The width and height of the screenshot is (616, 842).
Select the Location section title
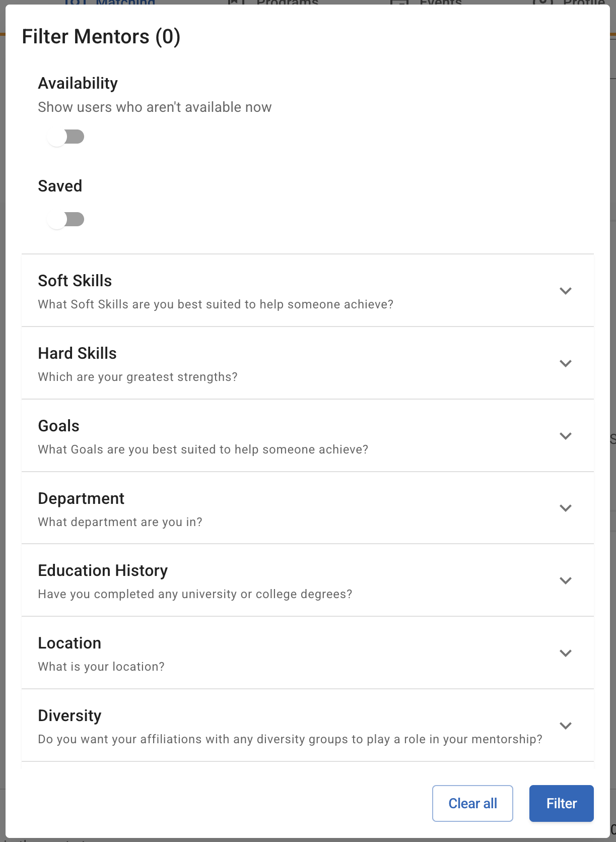[70, 643]
